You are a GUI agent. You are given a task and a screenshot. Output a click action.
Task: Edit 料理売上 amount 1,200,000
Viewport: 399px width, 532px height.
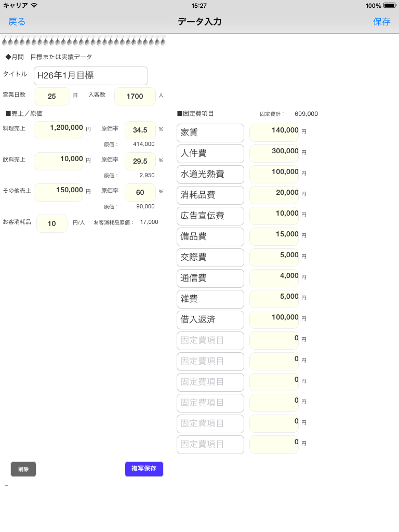(x=59, y=130)
